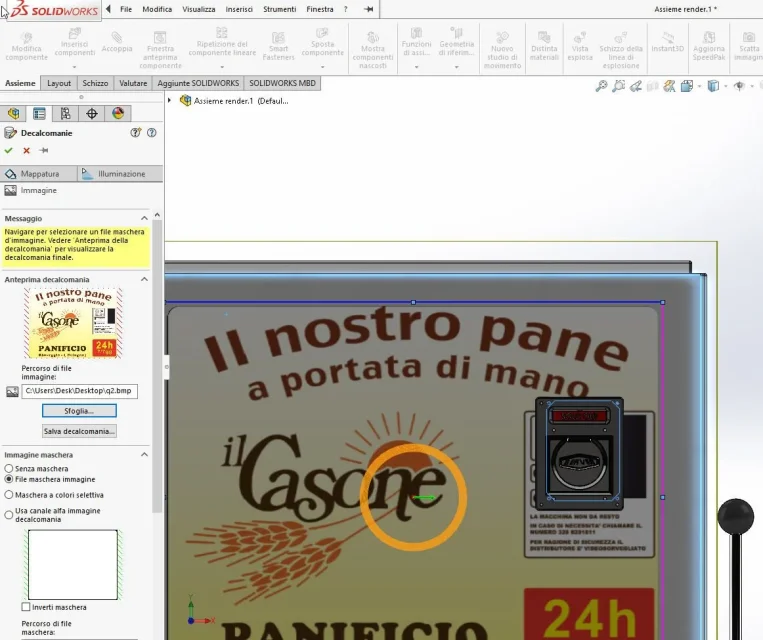Cancel decal with red X
Viewport: 763px width, 640px height.
point(26,150)
